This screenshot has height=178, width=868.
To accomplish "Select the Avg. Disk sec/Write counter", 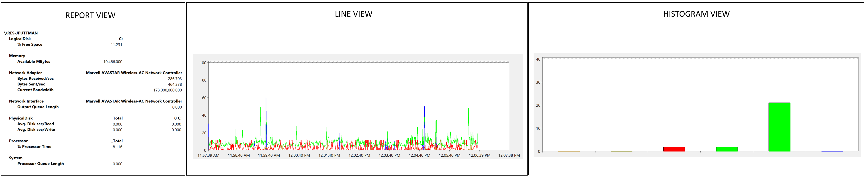I will click(x=36, y=129).
